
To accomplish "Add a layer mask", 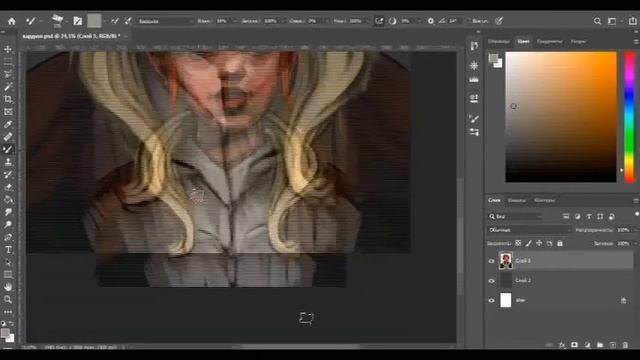I will point(574,345).
